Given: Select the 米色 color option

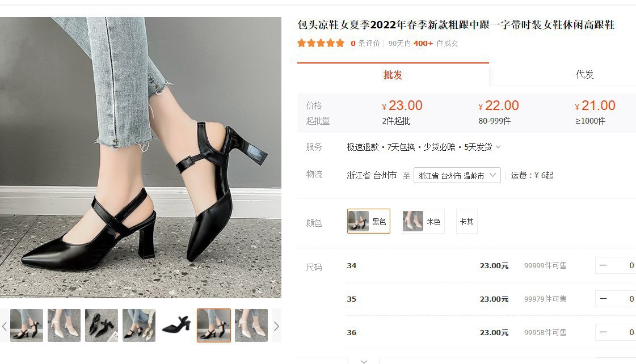Looking at the screenshot, I should tap(423, 221).
